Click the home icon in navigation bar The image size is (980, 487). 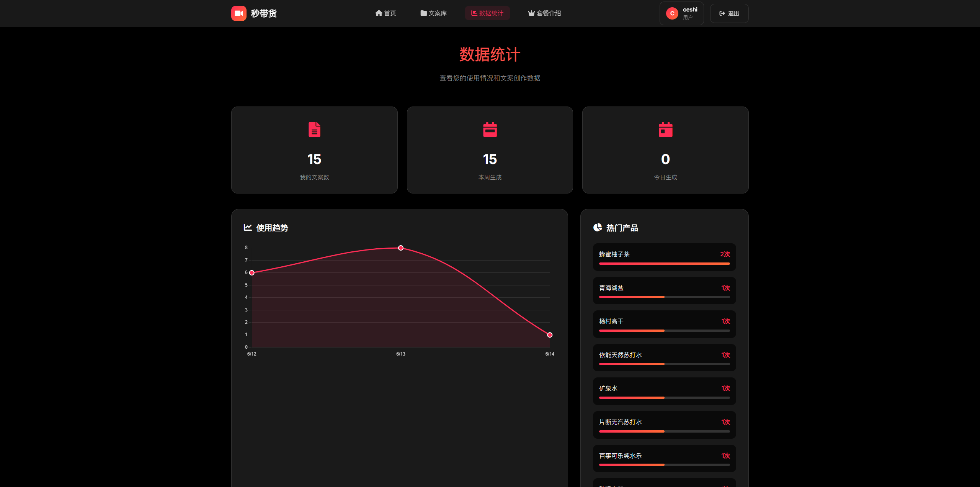(x=379, y=13)
